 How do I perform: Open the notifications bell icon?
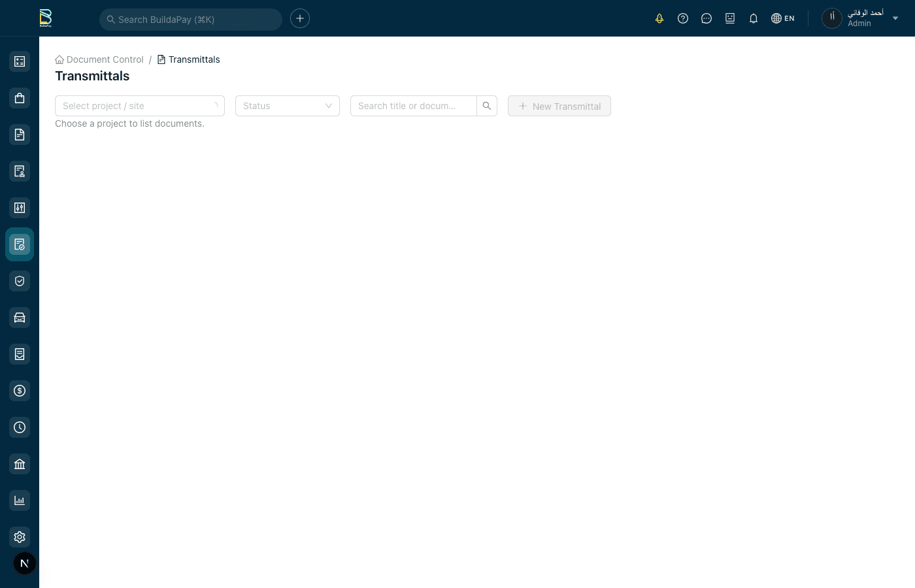click(x=753, y=18)
